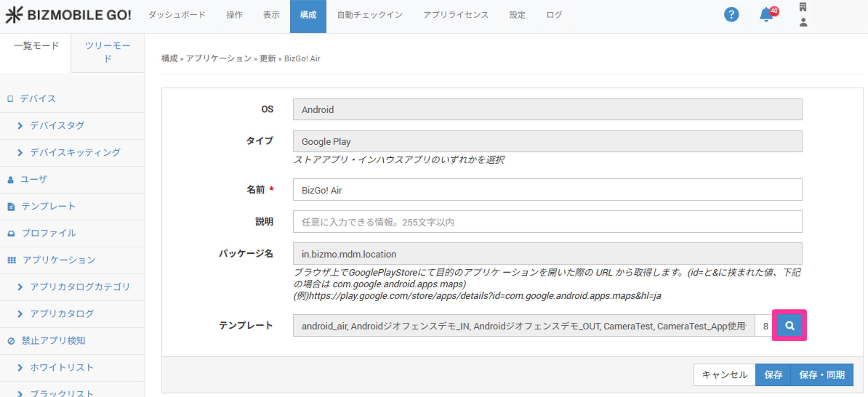Click the user profile silhouette icon

(x=803, y=23)
